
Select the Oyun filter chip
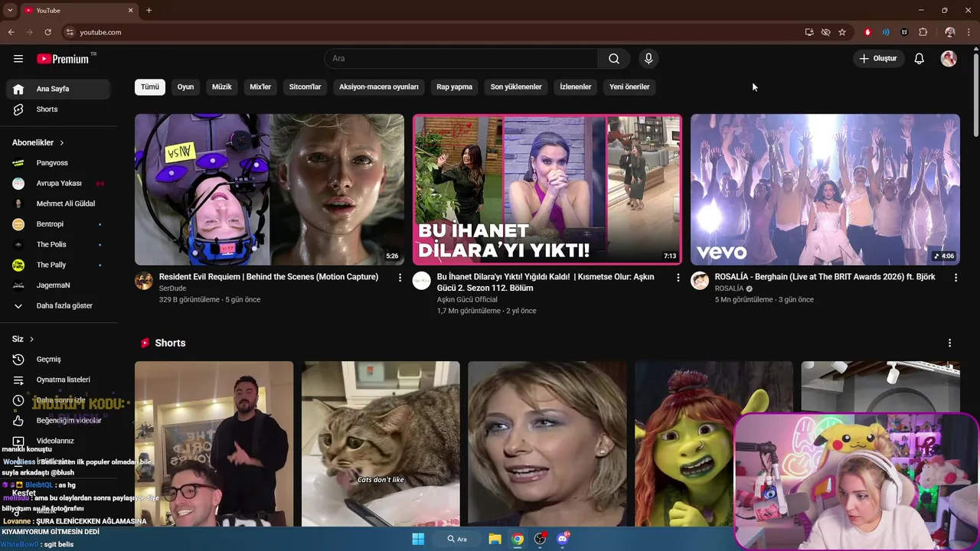pyautogui.click(x=185, y=87)
